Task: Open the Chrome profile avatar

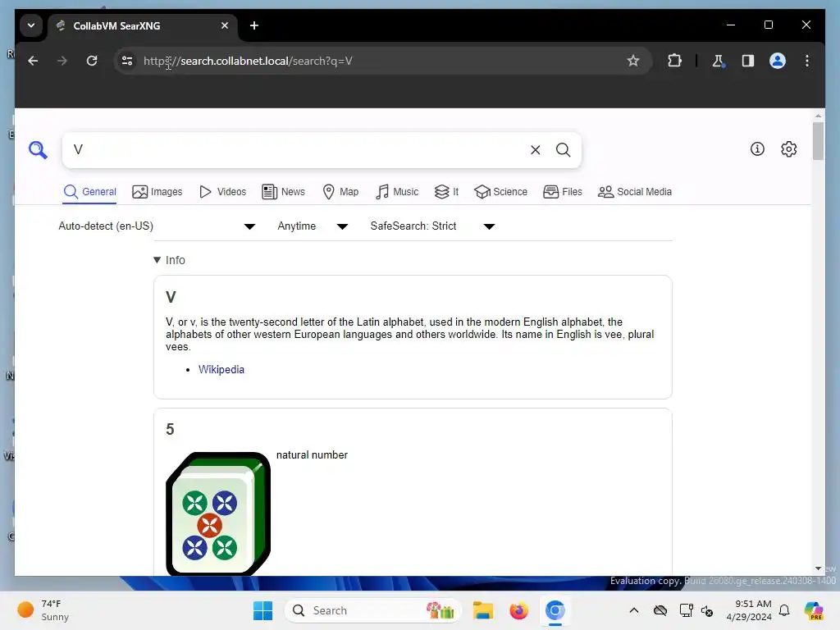Action: pyautogui.click(x=778, y=61)
